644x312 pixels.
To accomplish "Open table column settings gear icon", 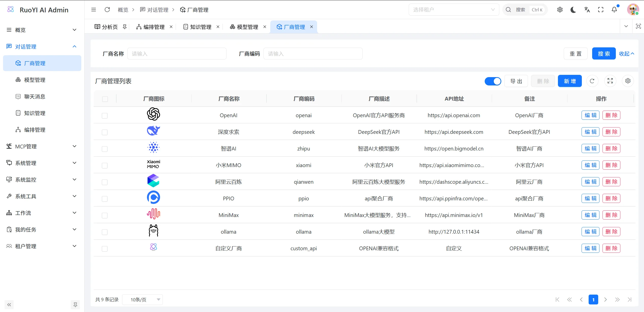I will (628, 81).
